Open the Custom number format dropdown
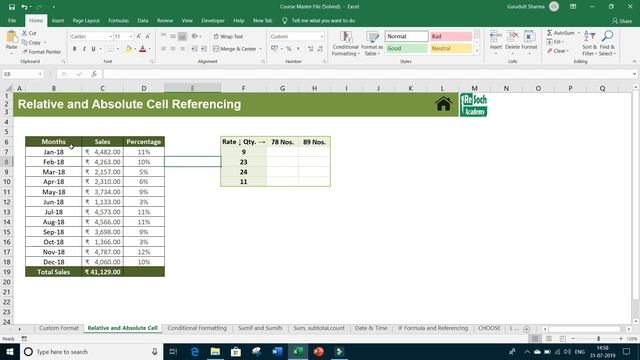 pyautogui.click(x=322, y=36)
